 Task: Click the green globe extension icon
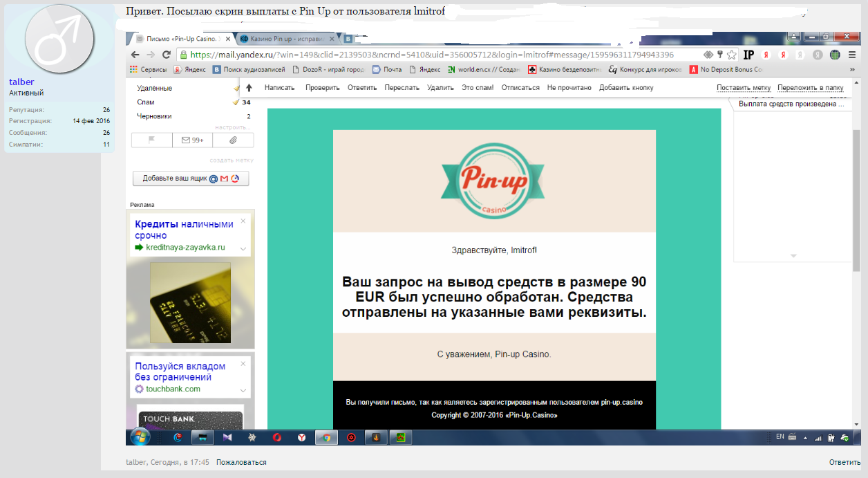pyautogui.click(x=835, y=55)
